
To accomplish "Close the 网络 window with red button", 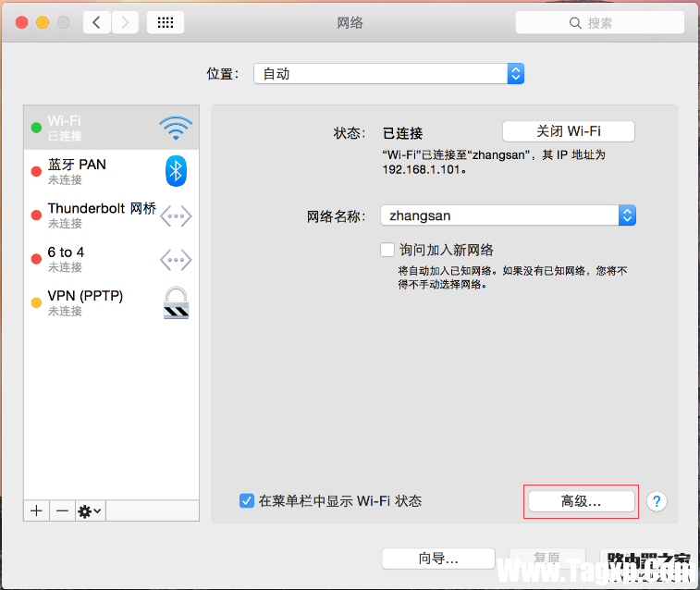I will tap(22, 22).
